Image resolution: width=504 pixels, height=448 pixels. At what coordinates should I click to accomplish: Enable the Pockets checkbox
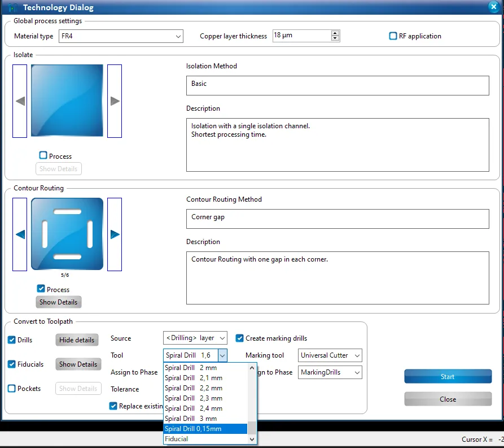pos(12,389)
